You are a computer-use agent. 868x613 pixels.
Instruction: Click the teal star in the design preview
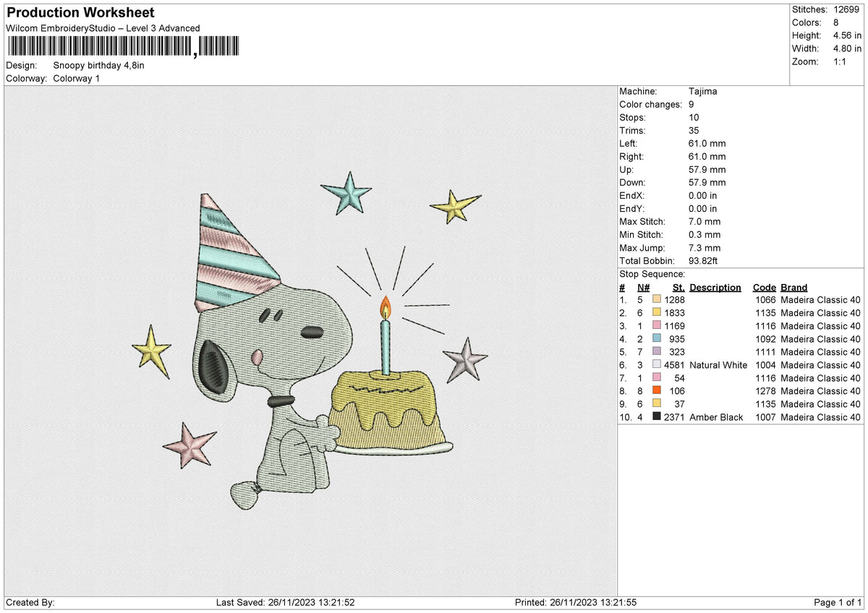point(346,193)
